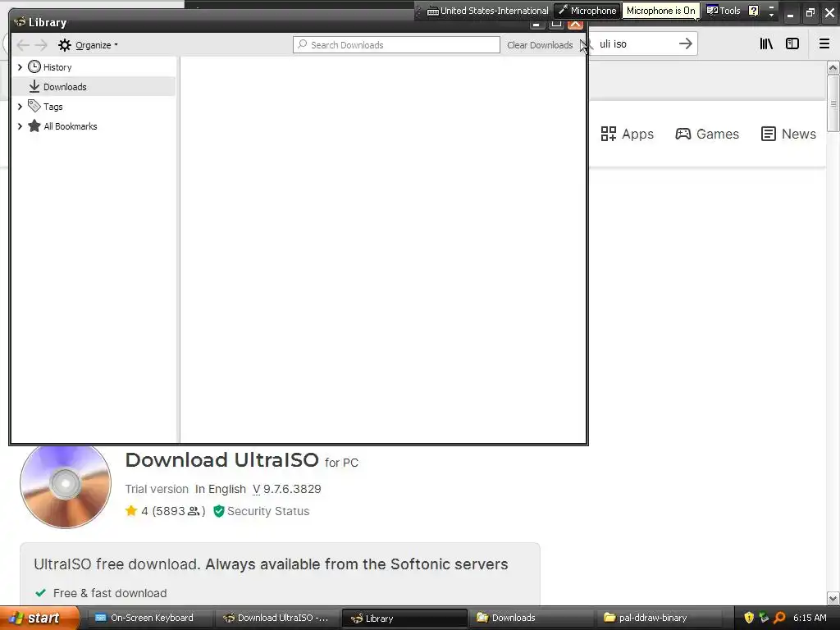The image size is (840, 630).
Task: Click the orange magnifier tray icon
Action: pyautogui.click(x=779, y=618)
